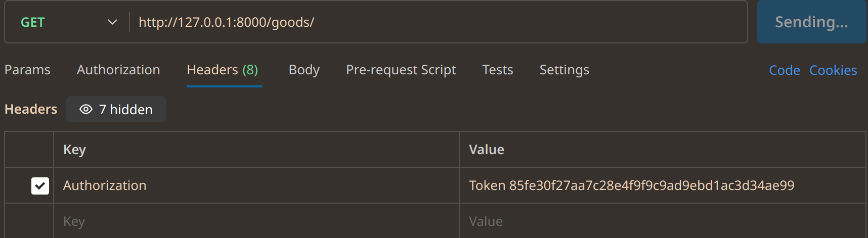Open the Pre-request Script tab

point(401,70)
